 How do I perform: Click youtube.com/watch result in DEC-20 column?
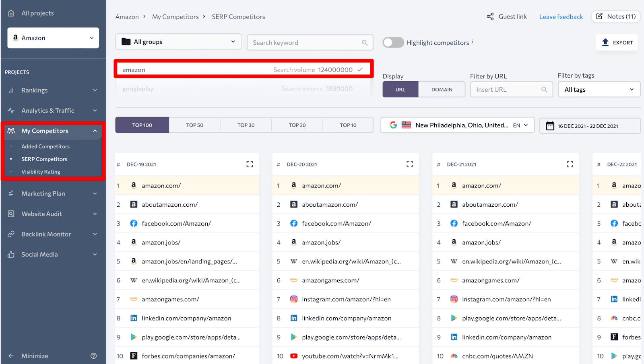350,356
